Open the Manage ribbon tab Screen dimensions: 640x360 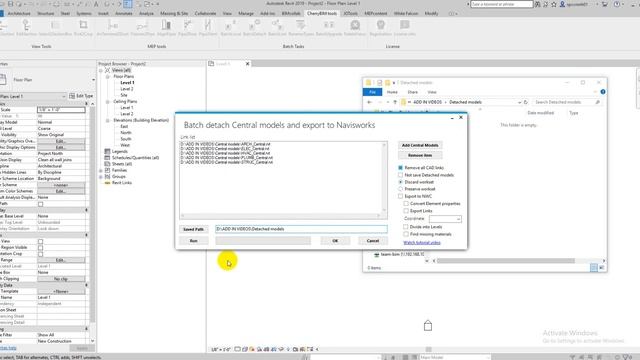coord(246,13)
